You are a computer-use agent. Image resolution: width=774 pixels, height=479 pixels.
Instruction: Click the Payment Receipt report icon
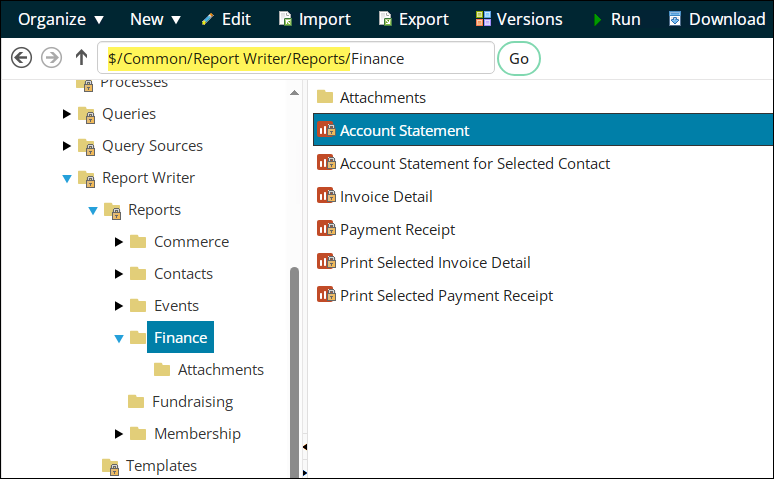[x=326, y=229]
